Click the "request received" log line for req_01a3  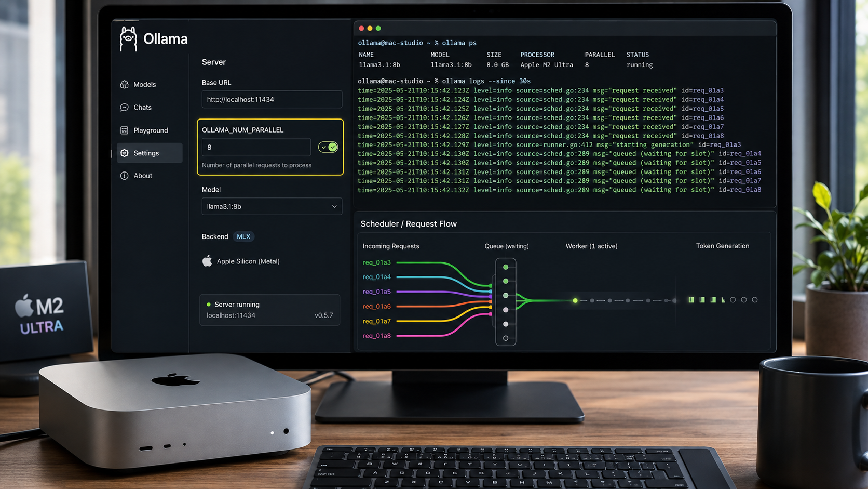pos(540,90)
